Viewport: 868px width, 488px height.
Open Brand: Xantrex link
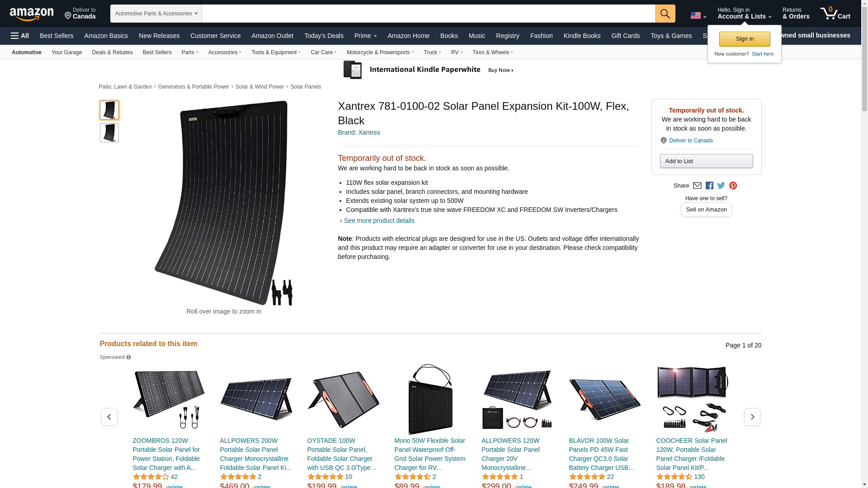[359, 132]
